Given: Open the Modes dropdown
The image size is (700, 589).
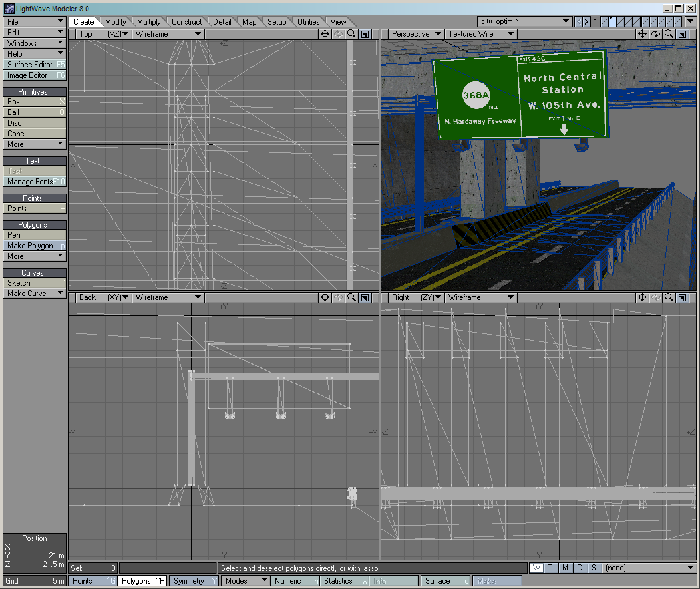Looking at the screenshot, I should (246, 581).
